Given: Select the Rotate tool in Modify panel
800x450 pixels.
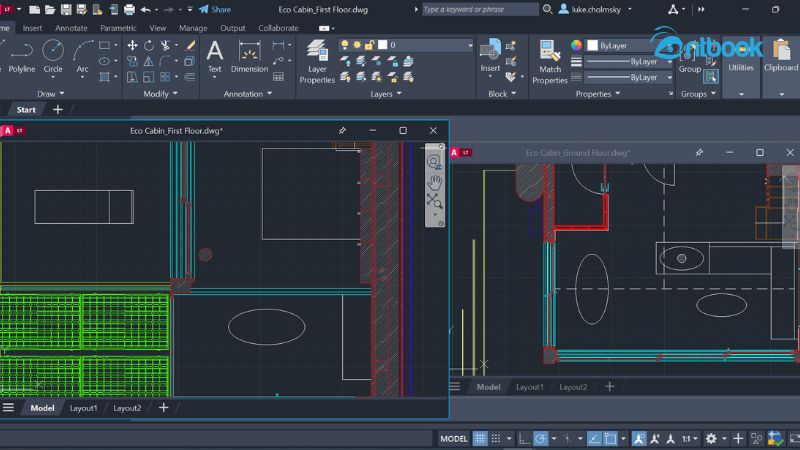Looking at the screenshot, I should (x=148, y=45).
